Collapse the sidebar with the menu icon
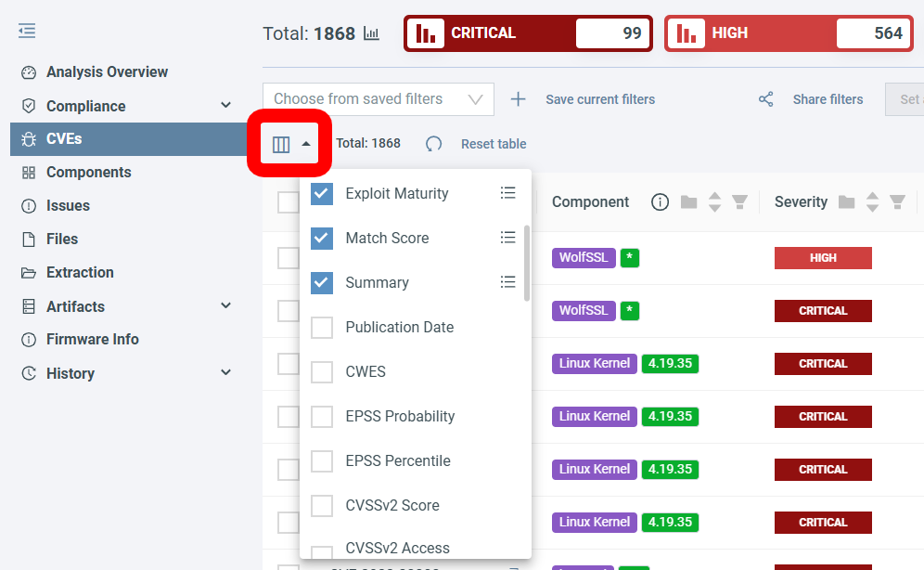The width and height of the screenshot is (924, 570). [x=27, y=32]
